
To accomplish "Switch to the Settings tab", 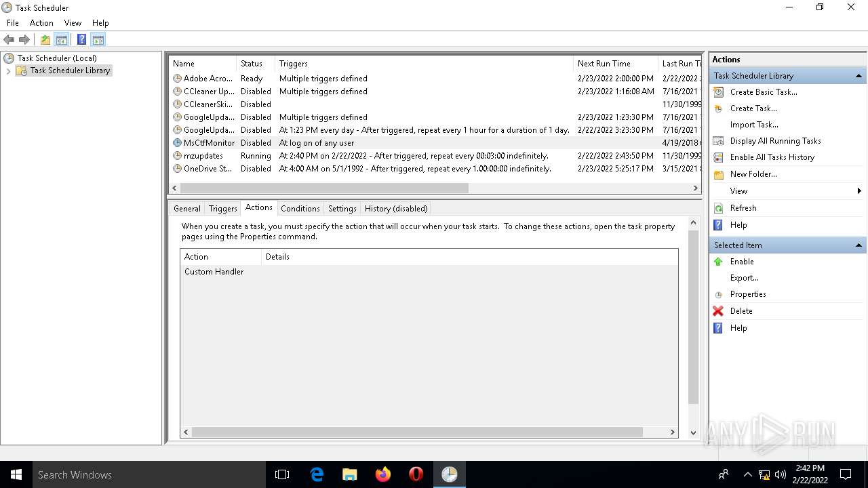I will tap(342, 209).
